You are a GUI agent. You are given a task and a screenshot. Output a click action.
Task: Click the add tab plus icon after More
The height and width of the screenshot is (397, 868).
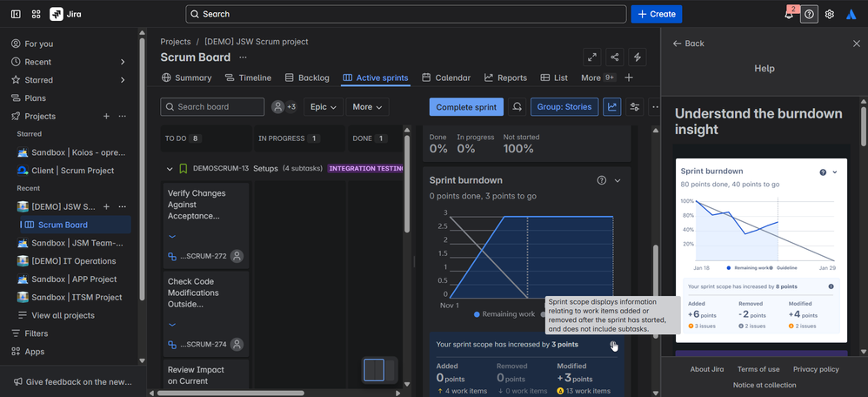[x=629, y=77]
